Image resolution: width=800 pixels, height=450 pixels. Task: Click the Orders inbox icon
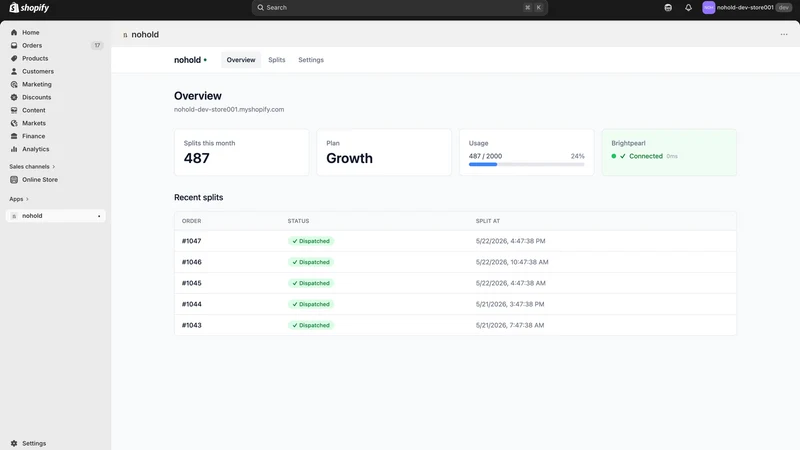[14, 45]
